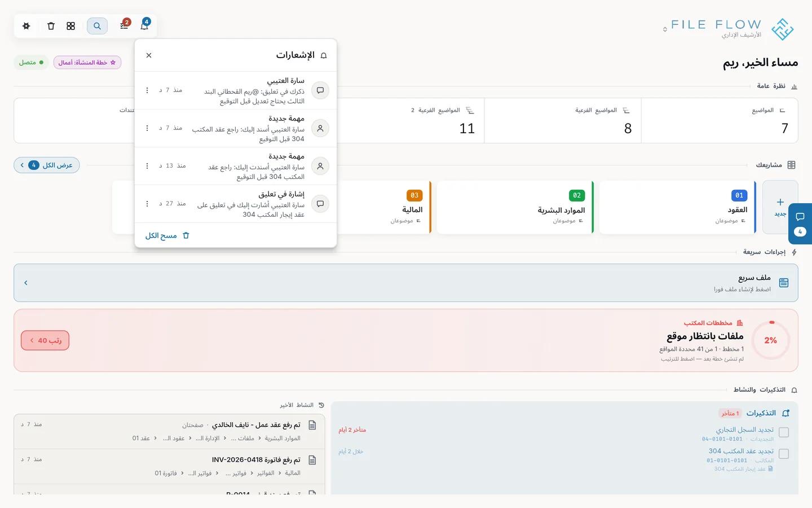This screenshot has height=508, width=812.
Task: Open the إشارة في تعليق notification entry
Action: (236, 204)
